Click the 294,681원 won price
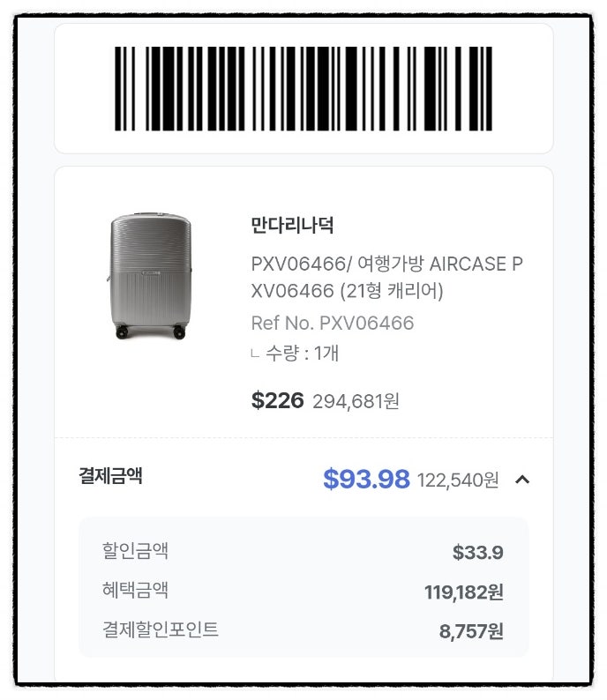The image size is (607, 700). [x=356, y=402]
